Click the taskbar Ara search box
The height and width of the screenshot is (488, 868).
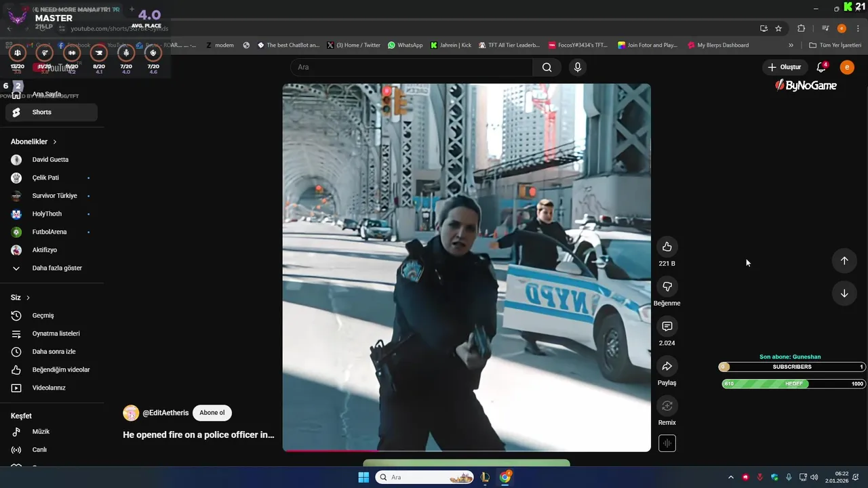[x=425, y=477]
